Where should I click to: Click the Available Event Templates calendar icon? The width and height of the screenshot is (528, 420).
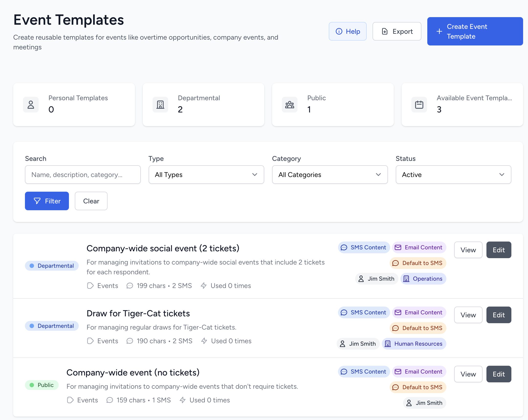419,105
